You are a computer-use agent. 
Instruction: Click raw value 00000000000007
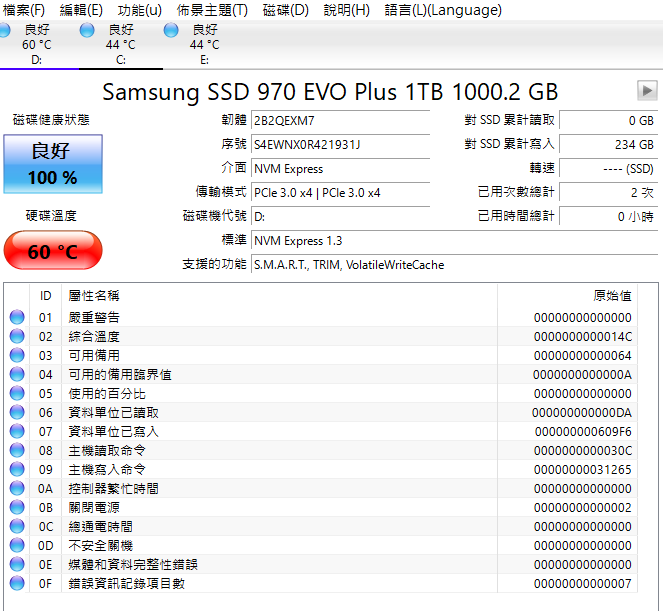[x=583, y=584]
